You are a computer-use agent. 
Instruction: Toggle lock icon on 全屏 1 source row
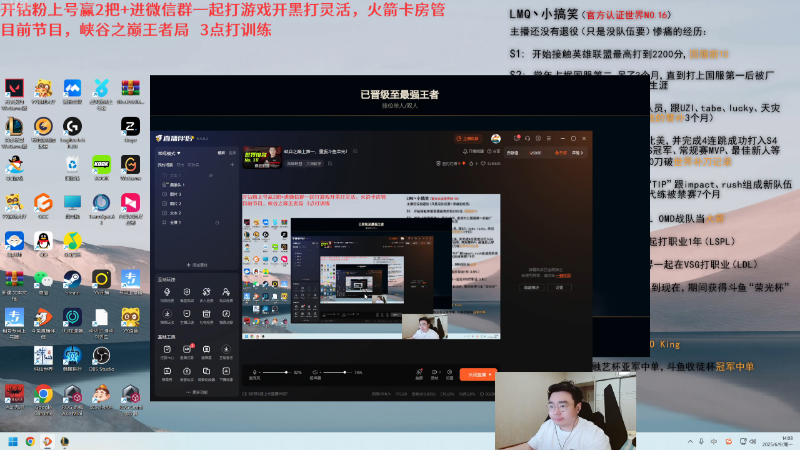tap(217, 222)
